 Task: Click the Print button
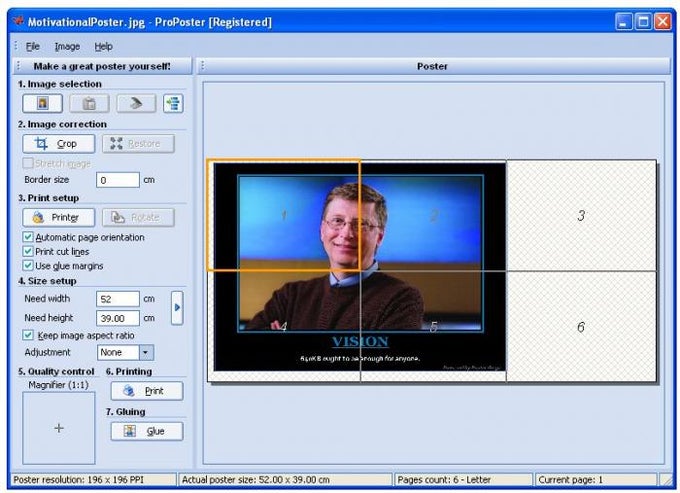click(x=147, y=391)
